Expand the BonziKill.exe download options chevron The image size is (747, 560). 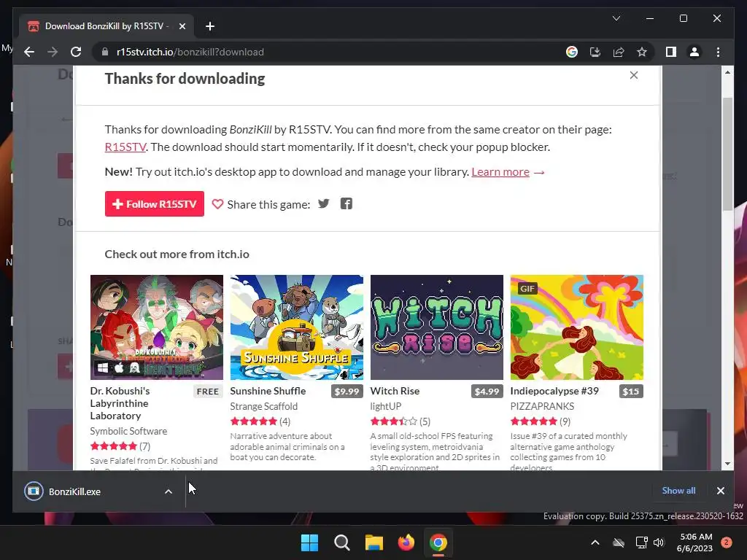tap(169, 491)
